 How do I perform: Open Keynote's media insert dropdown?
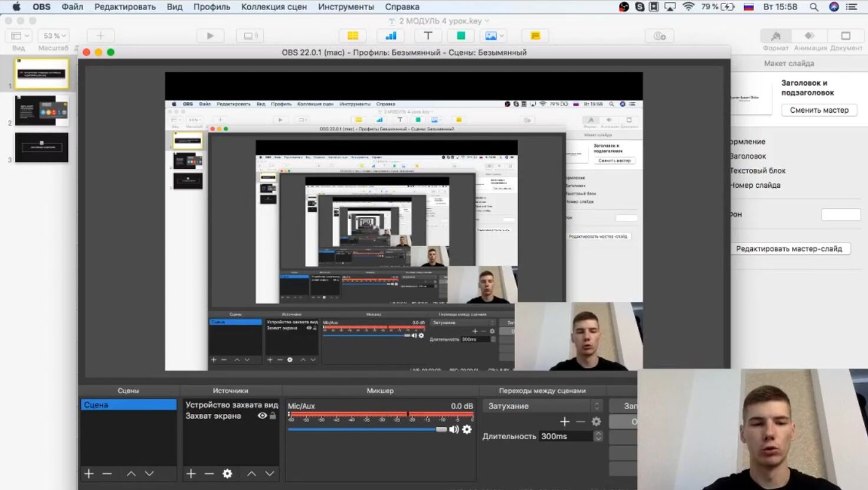coord(494,36)
